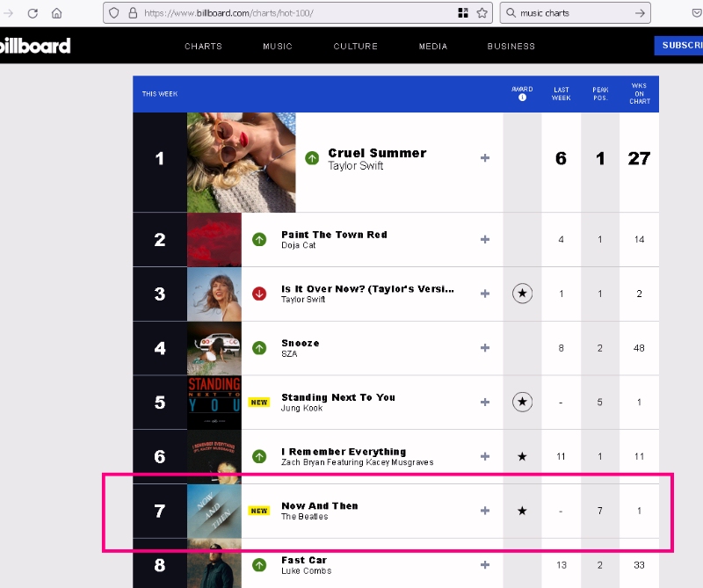Open Paint The Town Red cover thumbnail

point(214,239)
